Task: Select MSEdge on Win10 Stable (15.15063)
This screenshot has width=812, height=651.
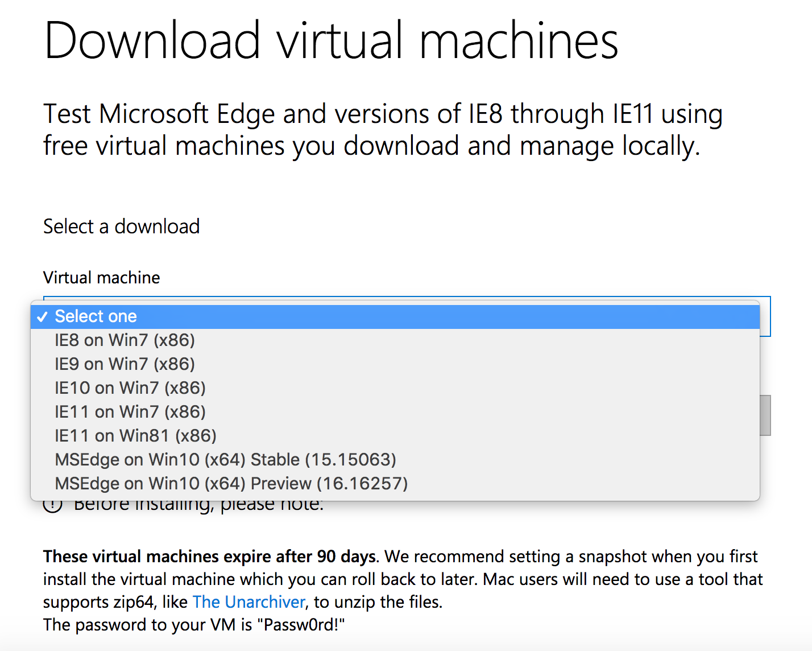Action: click(225, 460)
